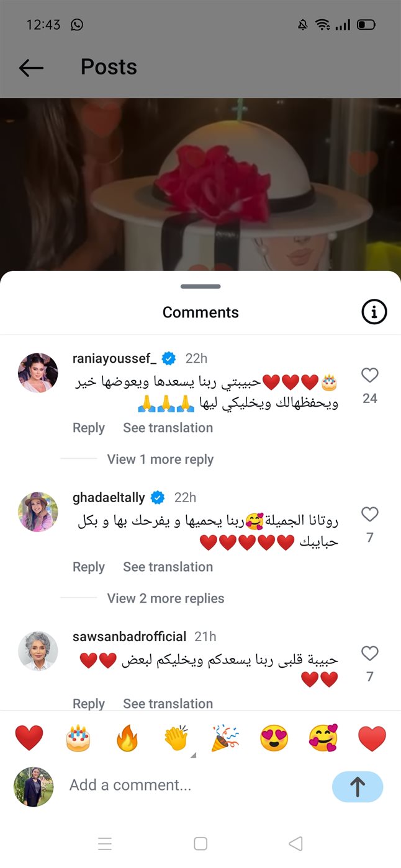Insert the clapping hands emoji

[176, 738]
